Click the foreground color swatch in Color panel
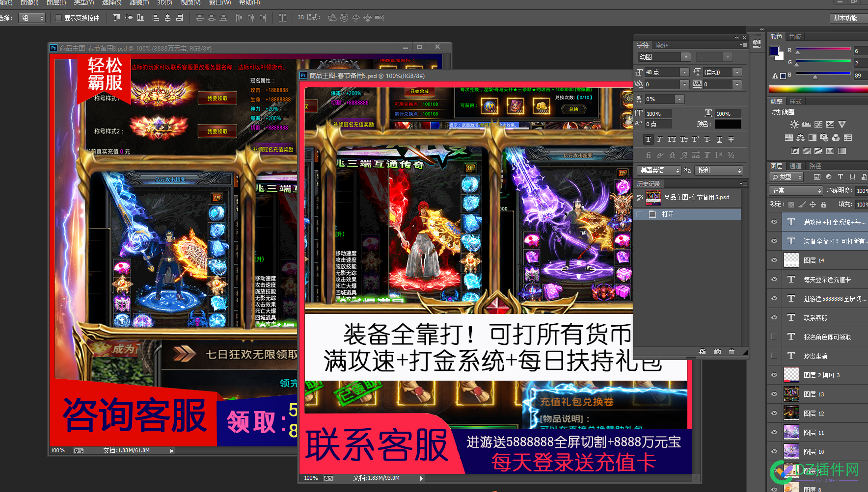 coord(774,51)
